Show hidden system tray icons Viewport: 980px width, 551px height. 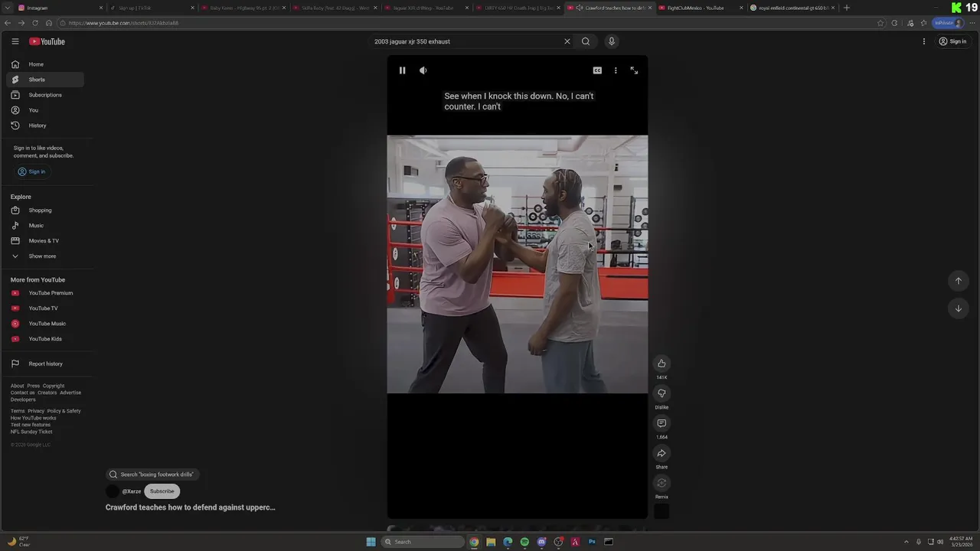pyautogui.click(x=906, y=542)
